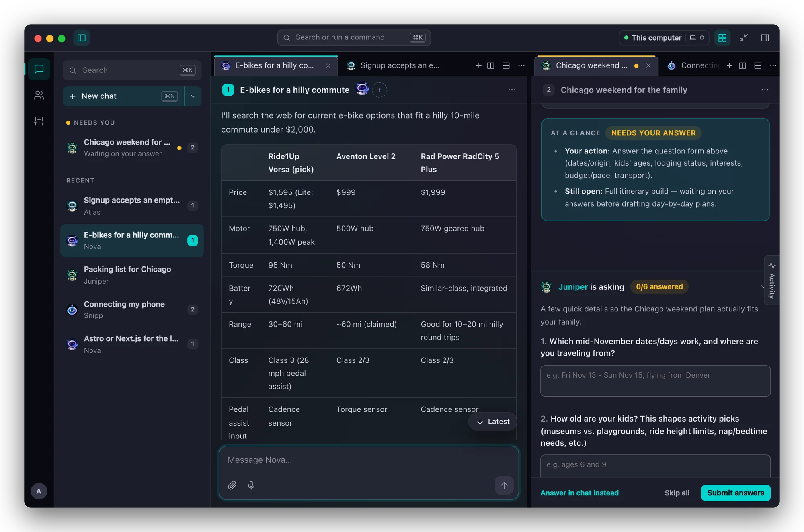The image size is (804, 532).
Task: Click the Message Nova input box
Action: 369,460
